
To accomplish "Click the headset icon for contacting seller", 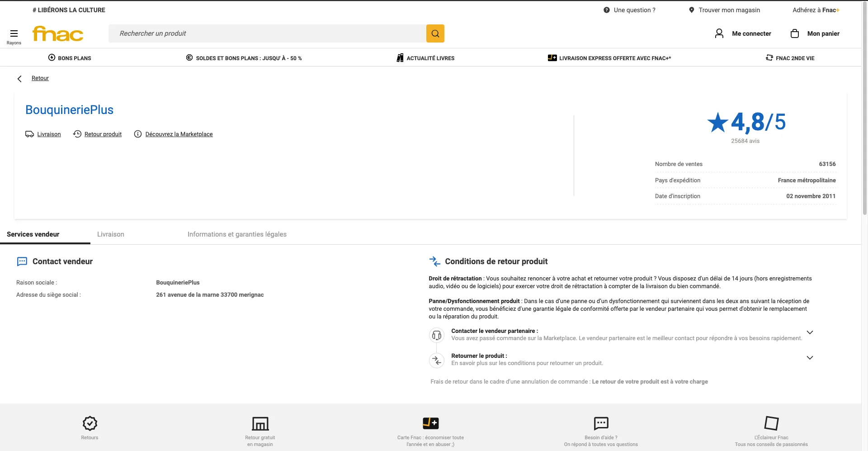I will [x=437, y=335].
